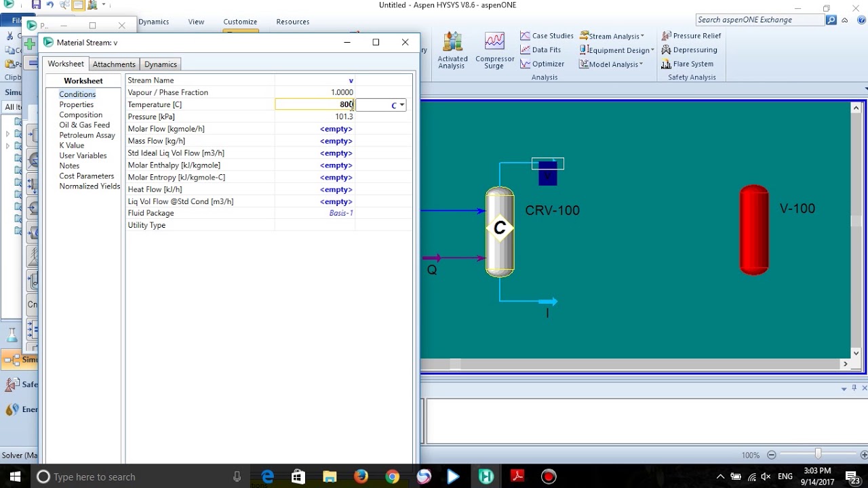Switch to the Attachments tab
The image size is (868, 488).
coord(114,64)
